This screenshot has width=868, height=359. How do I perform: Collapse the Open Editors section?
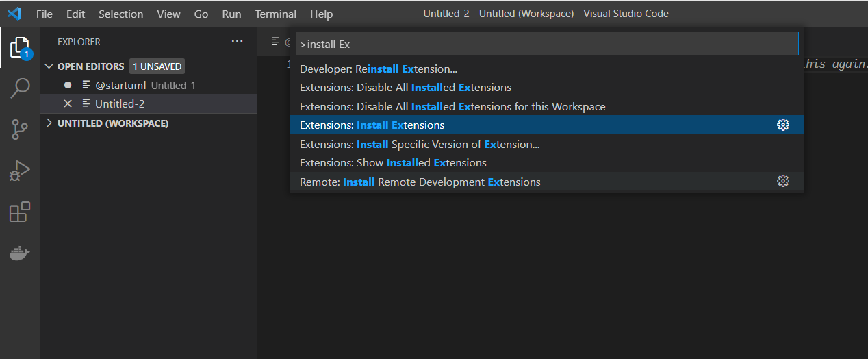(49, 66)
